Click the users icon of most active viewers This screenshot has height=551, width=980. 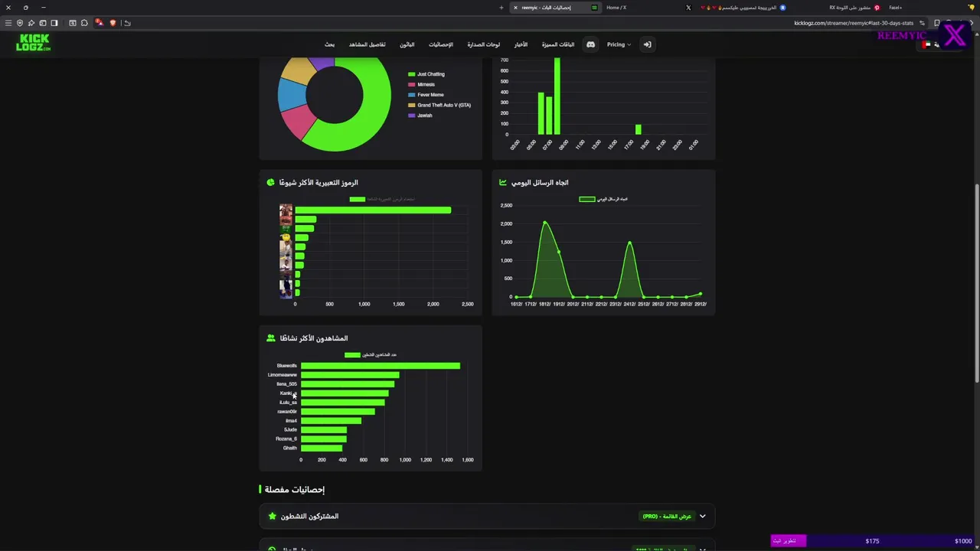[x=270, y=338]
